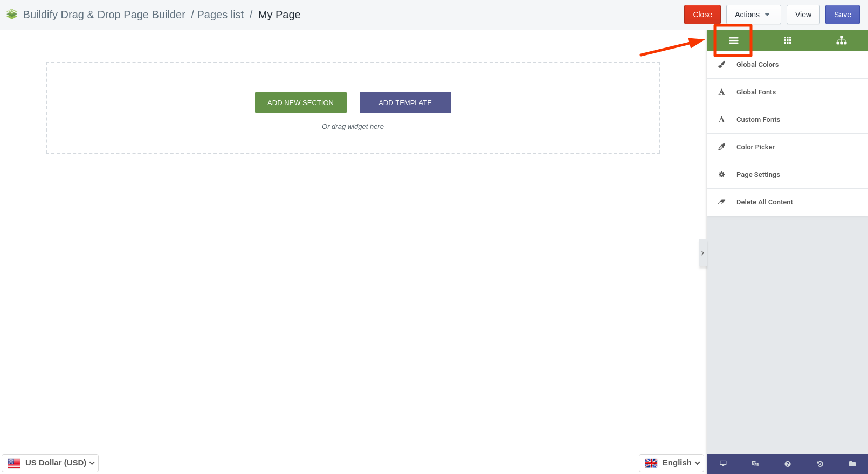Click ADD NEW SECTION button
Viewport: 868px width, 474px height.
tap(300, 102)
